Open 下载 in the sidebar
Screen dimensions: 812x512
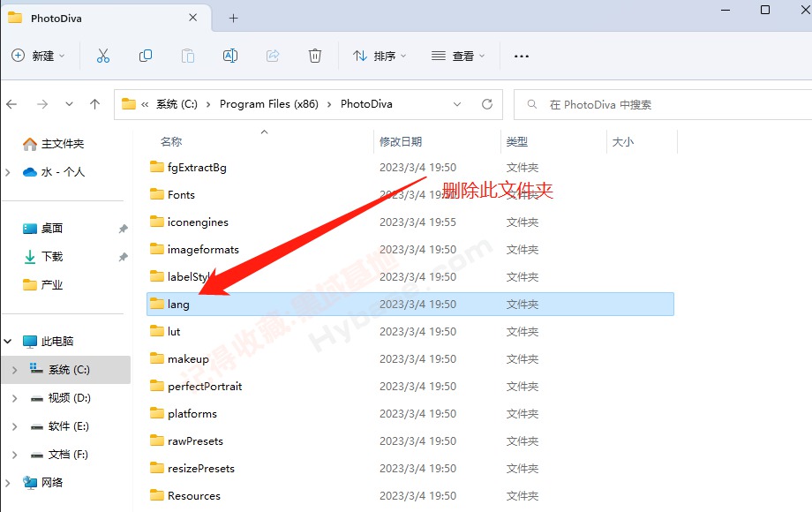(x=43, y=257)
